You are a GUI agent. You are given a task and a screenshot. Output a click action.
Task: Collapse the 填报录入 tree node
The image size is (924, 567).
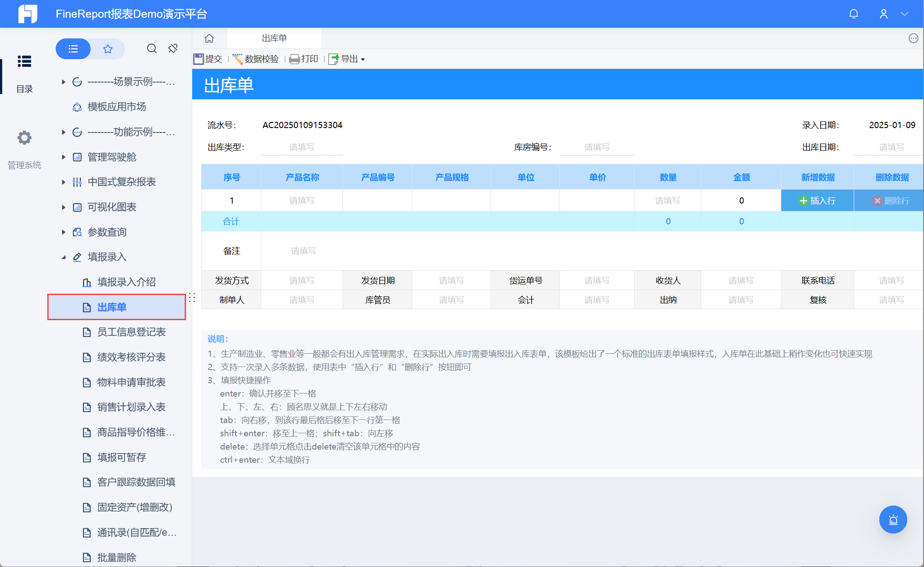[x=63, y=257]
